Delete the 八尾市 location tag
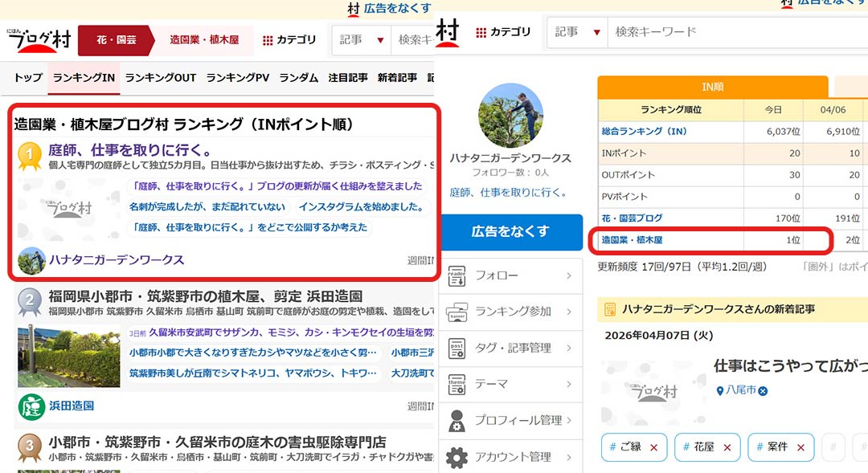The image size is (868, 473). (763, 390)
